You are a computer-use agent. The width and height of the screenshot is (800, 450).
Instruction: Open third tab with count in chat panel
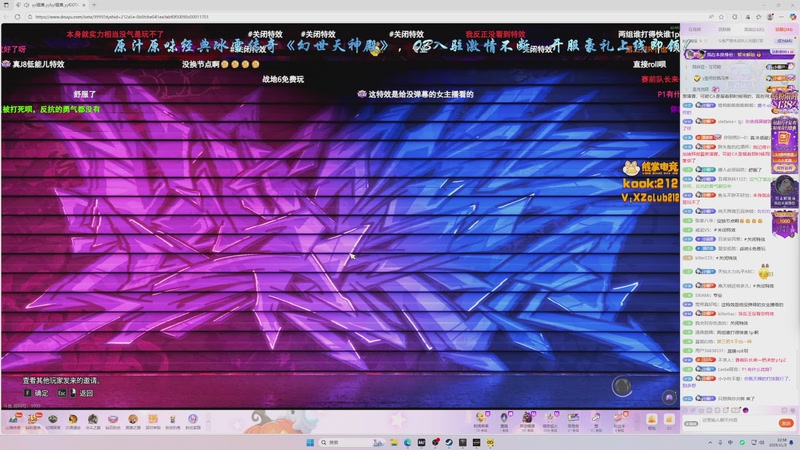click(x=754, y=30)
